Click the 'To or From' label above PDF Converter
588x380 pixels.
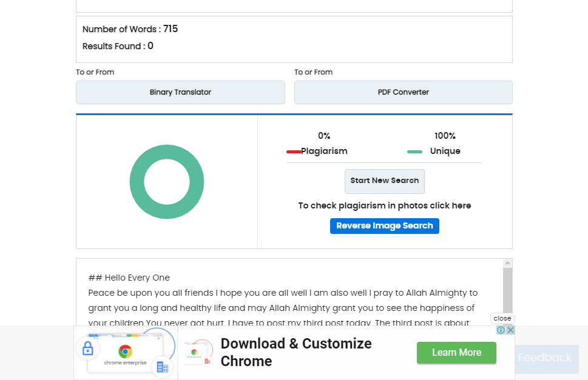[x=313, y=72]
